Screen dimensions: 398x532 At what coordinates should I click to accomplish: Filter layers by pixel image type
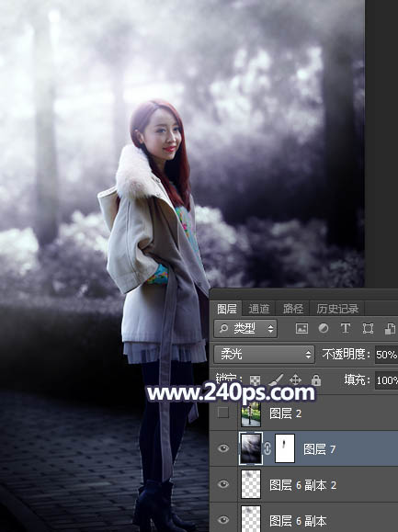point(301,328)
